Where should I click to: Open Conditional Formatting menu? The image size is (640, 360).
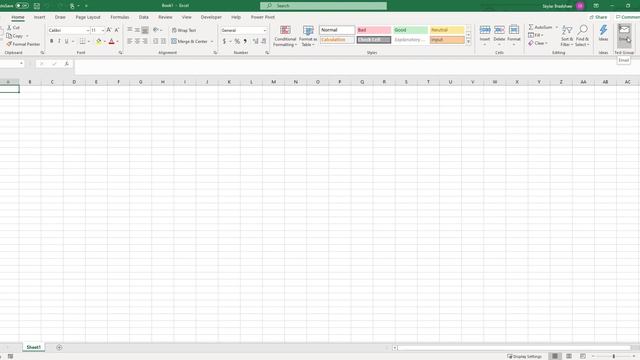[285, 36]
